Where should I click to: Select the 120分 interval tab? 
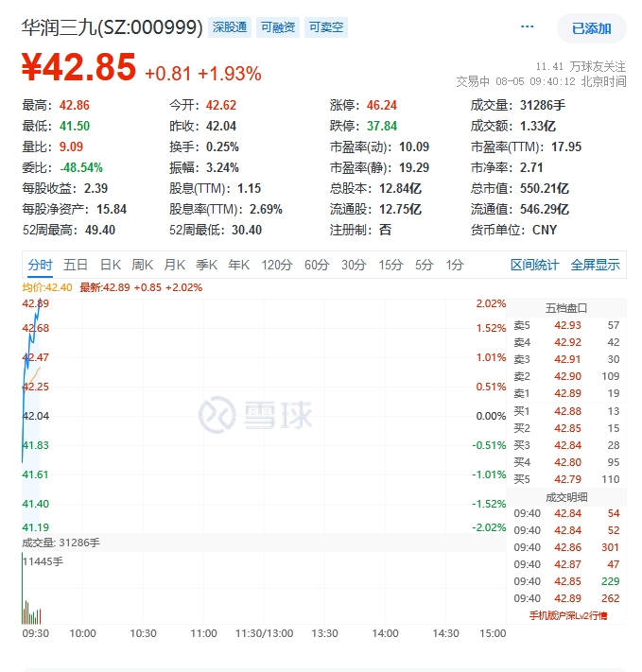pos(277,265)
